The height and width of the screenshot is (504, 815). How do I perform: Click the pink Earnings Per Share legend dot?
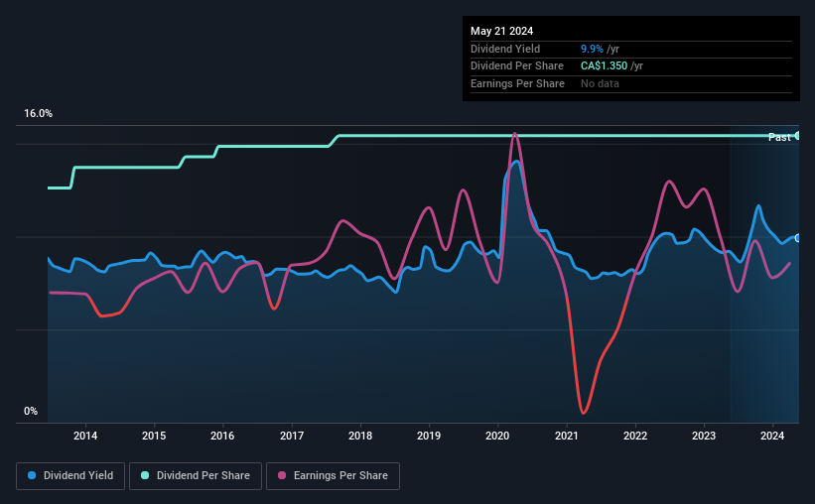282,475
